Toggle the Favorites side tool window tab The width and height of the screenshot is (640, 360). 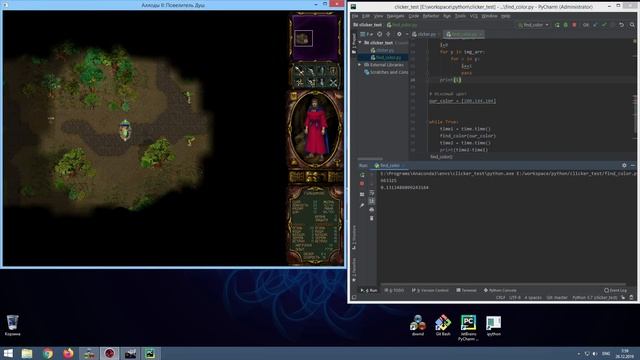353,270
